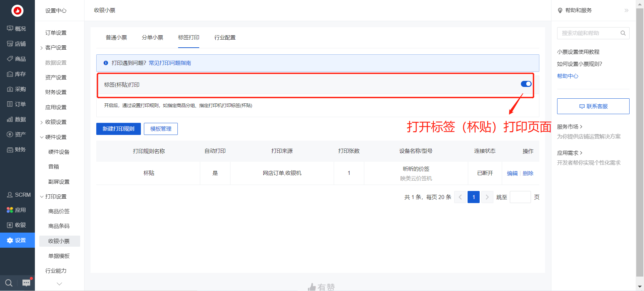Viewport: 644px width, 291px height.
Task: Open 应用设置 menu item
Action: pyautogui.click(x=56, y=107)
